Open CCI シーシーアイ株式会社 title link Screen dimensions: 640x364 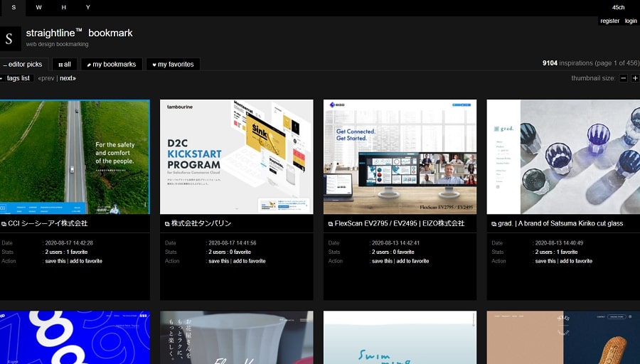coord(48,223)
